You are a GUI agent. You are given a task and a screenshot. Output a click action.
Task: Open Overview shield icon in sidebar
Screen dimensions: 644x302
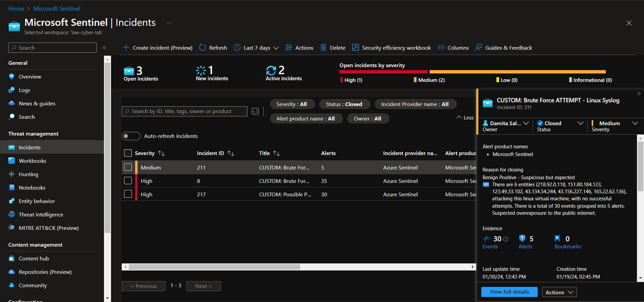pos(12,77)
